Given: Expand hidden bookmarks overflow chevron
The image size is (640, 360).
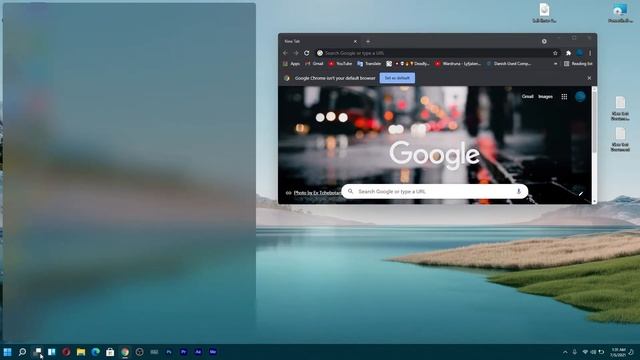Looking at the screenshot, I should (x=555, y=64).
